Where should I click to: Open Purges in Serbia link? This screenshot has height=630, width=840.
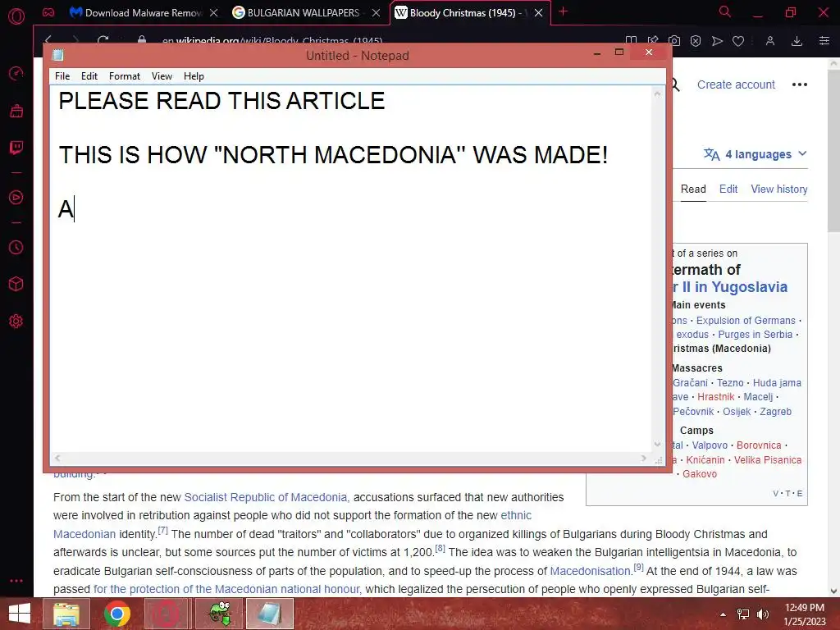(755, 335)
